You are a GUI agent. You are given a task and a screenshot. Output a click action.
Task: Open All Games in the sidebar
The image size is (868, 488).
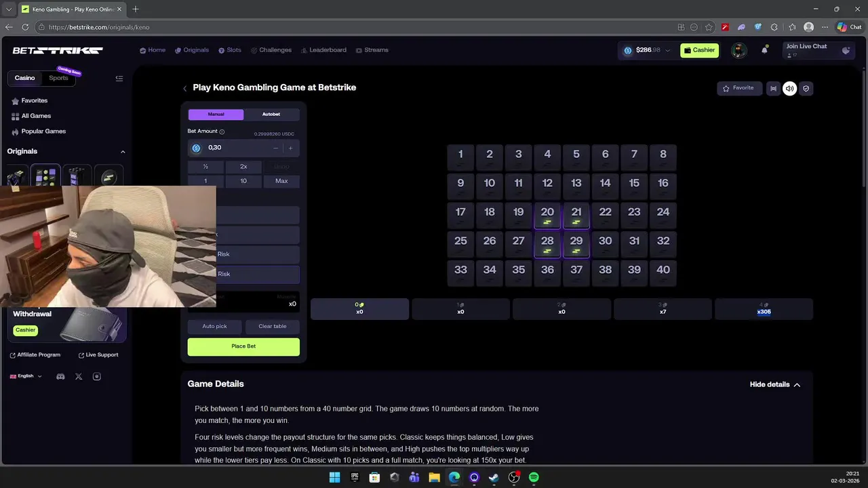click(31, 116)
